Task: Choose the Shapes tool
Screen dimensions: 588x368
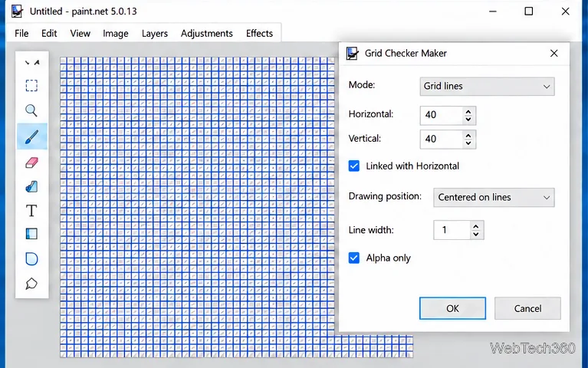Action: 31,259
